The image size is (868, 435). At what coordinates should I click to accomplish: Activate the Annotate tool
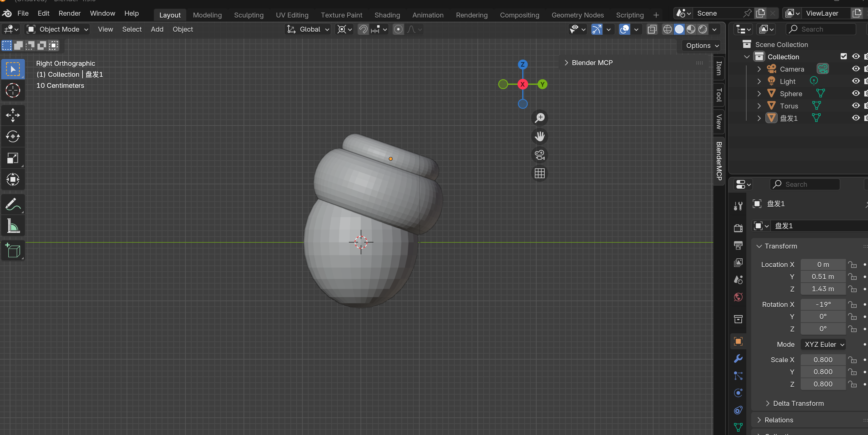[13, 204]
